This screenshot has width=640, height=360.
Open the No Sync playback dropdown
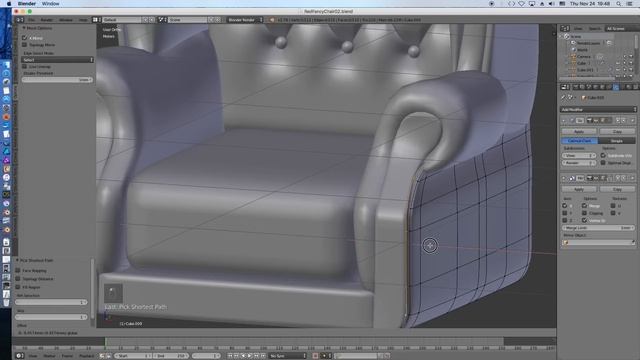(x=288, y=356)
